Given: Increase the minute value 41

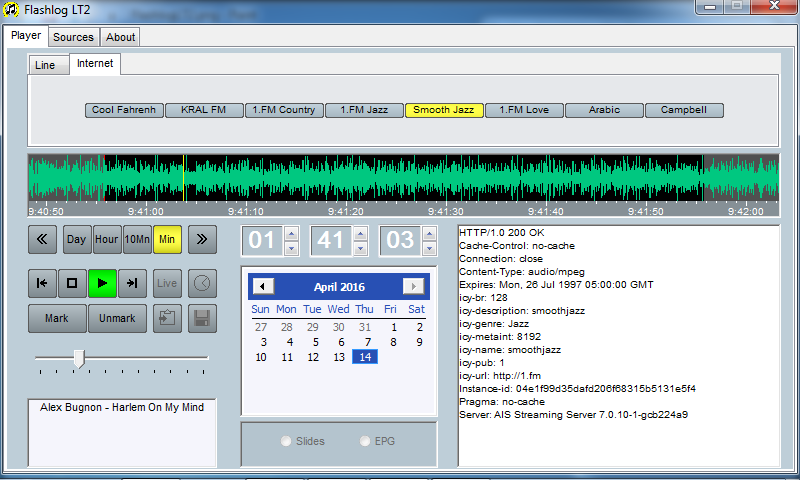Looking at the screenshot, I should 360,234.
